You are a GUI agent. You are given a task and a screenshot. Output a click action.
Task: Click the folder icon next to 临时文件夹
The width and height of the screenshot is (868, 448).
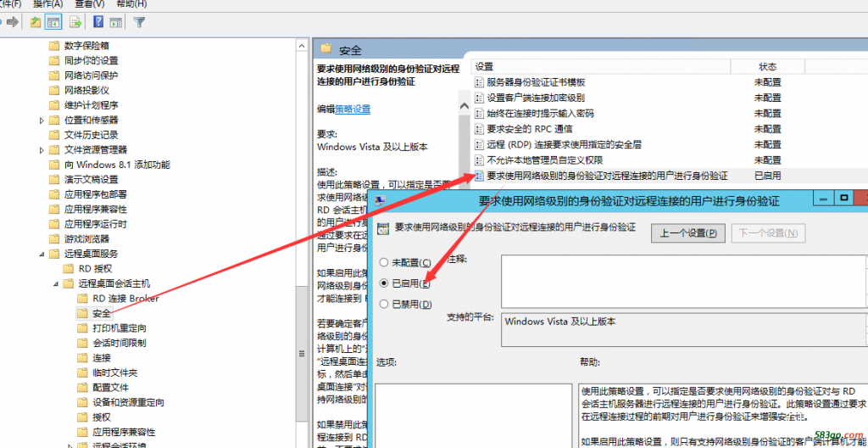click(x=82, y=372)
